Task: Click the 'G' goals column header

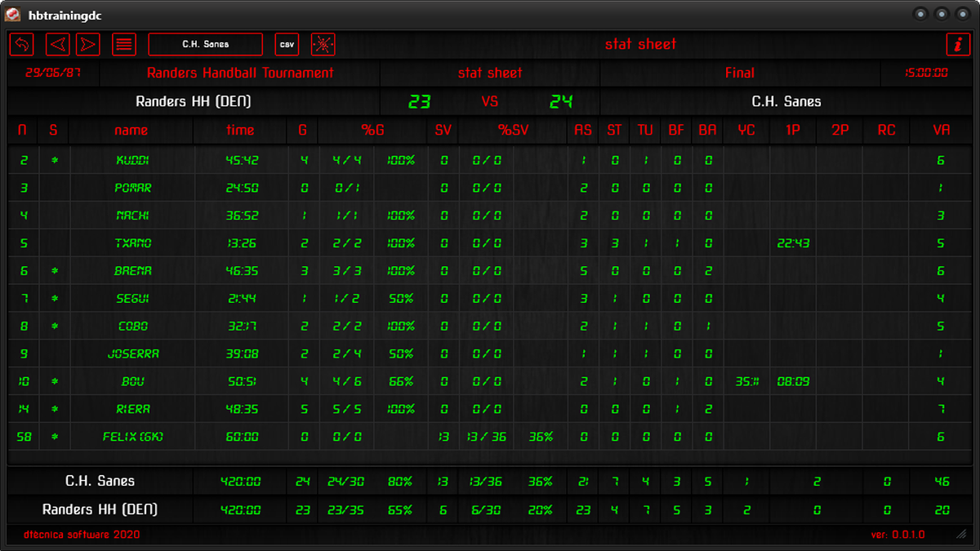Action: tap(303, 130)
